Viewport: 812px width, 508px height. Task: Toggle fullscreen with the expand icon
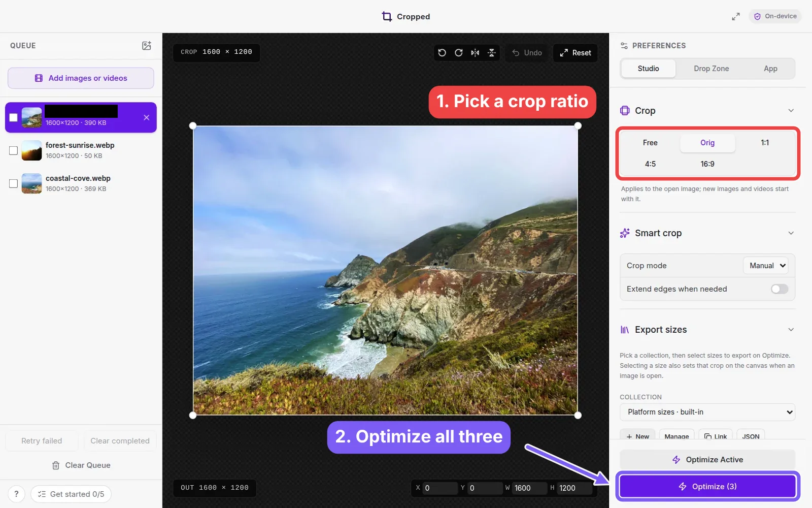(x=736, y=16)
